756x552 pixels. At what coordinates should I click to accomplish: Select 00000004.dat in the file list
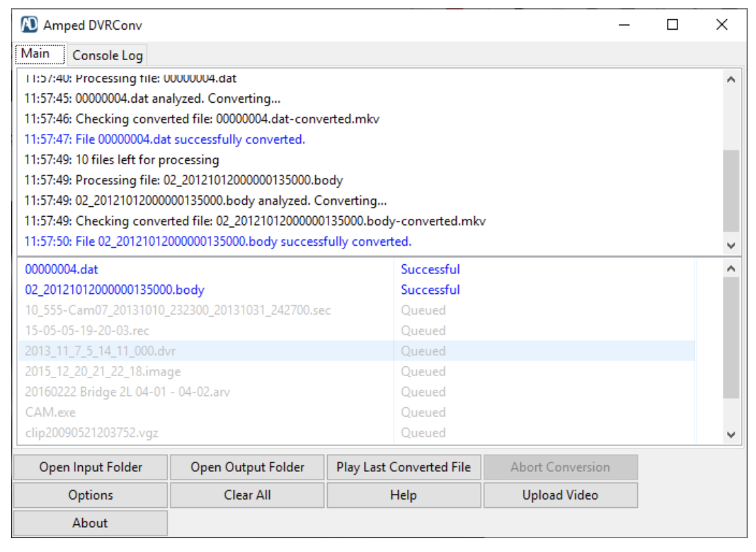(x=61, y=270)
